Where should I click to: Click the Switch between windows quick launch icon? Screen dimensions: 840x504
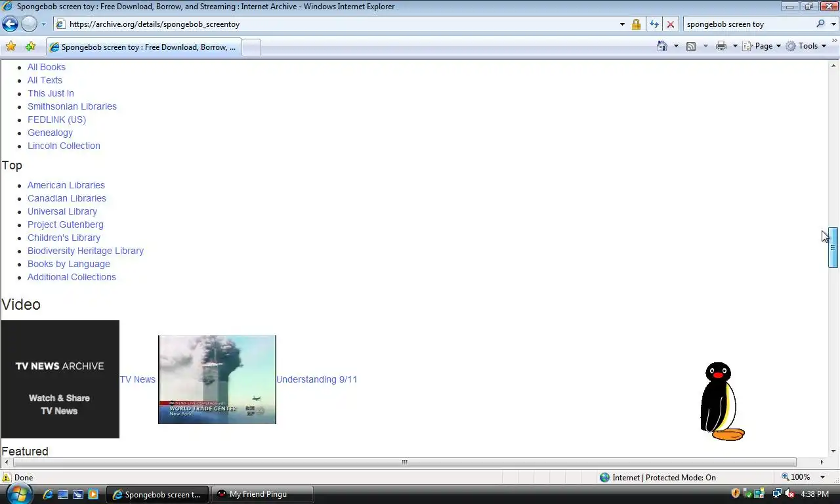77,494
